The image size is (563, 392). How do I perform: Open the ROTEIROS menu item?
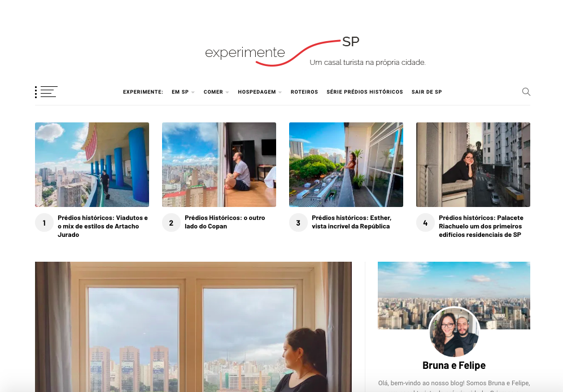coord(304,92)
